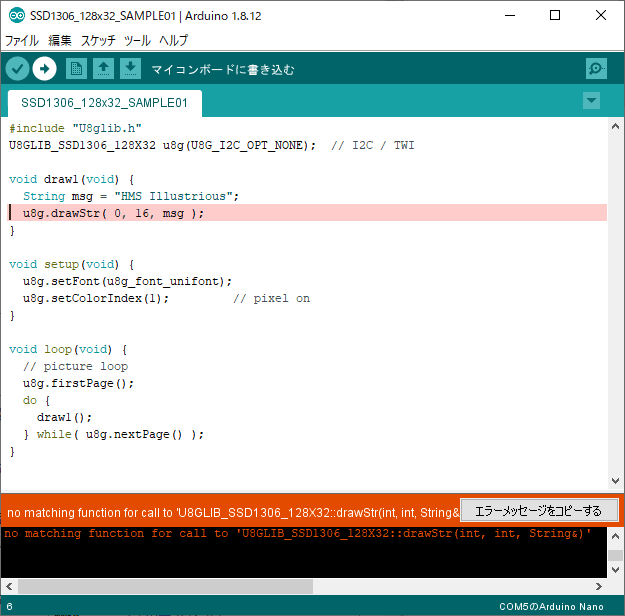Click the orange error status message
Viewport: 625px width, 616px height.
coord(233,513)
